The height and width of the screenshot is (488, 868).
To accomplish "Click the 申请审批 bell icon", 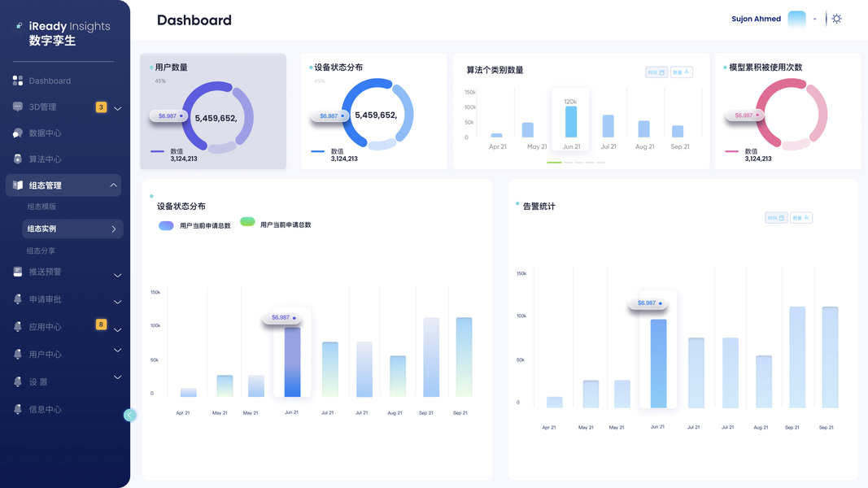I will tap(18, 298).
